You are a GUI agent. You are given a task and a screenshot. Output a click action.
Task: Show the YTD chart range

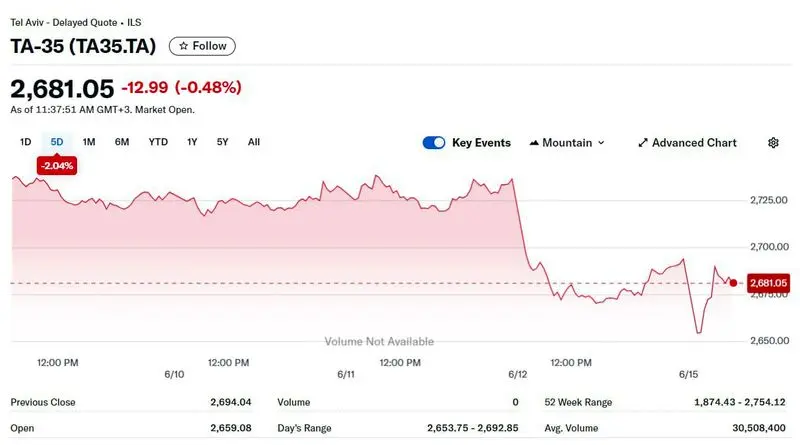158,142
